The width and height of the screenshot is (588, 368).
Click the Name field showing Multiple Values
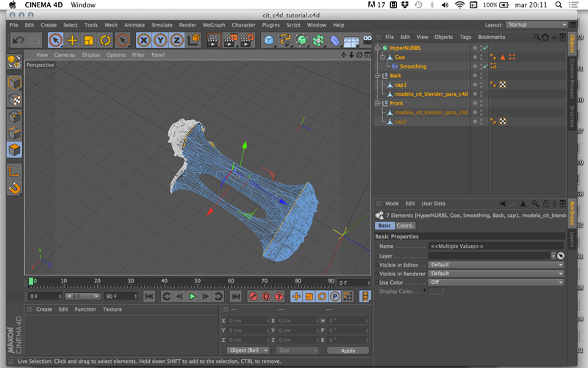point(495,247)
